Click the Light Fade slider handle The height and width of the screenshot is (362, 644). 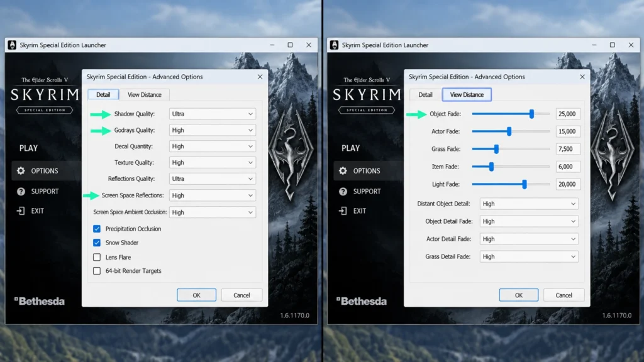click(525, 184)
